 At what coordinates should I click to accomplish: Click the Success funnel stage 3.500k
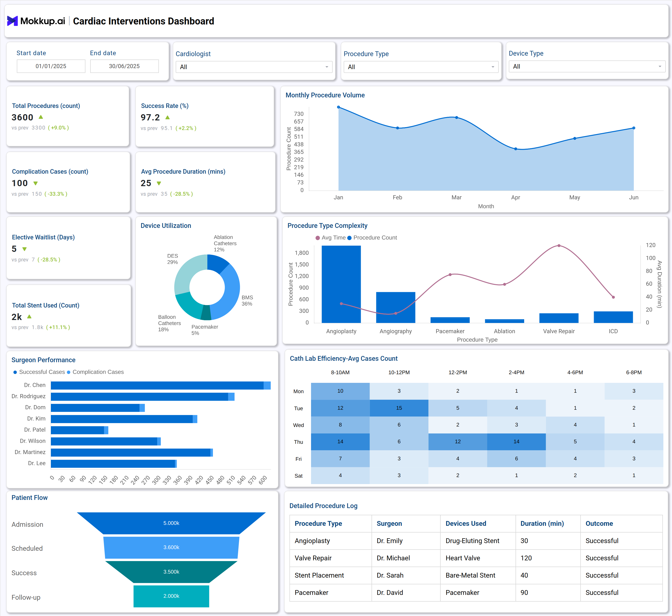pyautogui.click(x=171, y=572)
